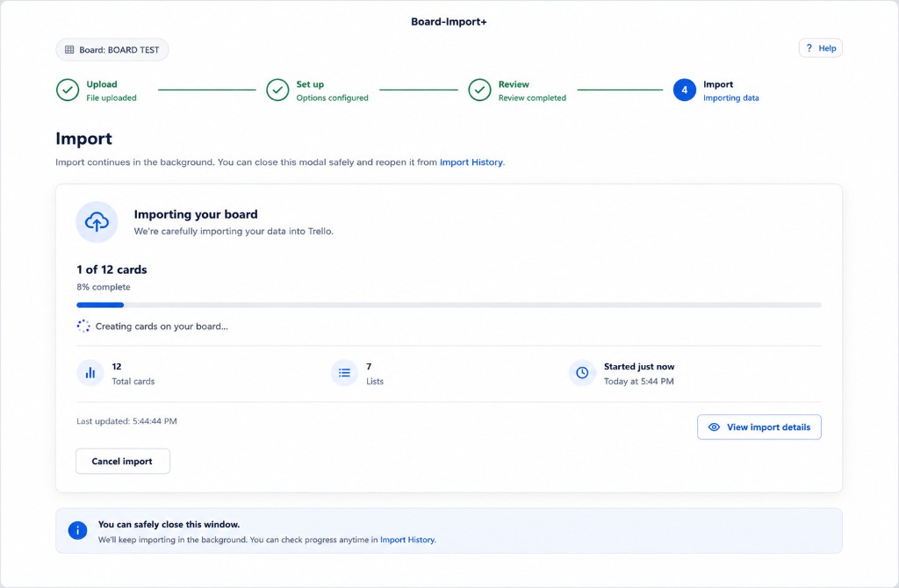The height and width of the screenshot is (588, 899).
Task: Click the clock icon beside Started just now
Action: (x=582, y=373)
